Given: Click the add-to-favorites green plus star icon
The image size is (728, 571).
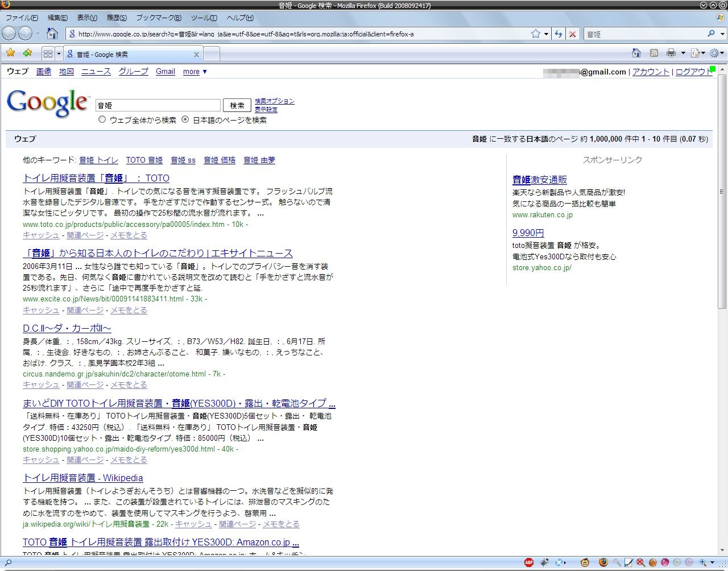Looking at the screenshot, I should pos(27,53).
